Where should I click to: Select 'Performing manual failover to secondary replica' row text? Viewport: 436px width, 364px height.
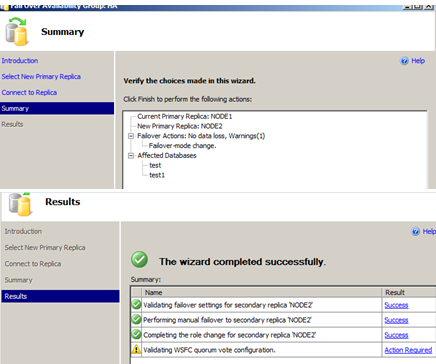(227, 320)
